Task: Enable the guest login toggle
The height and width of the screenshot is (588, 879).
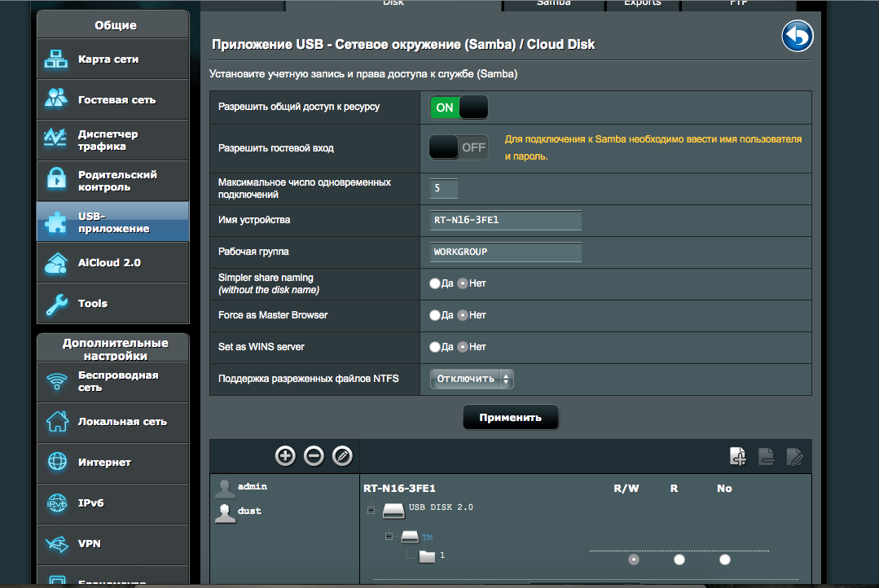Action: (459, 147)
